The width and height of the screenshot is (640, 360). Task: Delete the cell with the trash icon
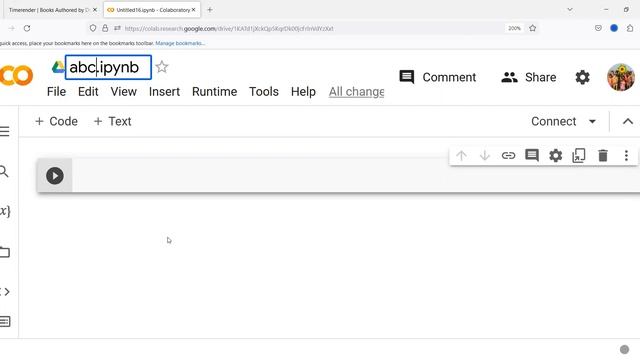click(x=603, y=156)
